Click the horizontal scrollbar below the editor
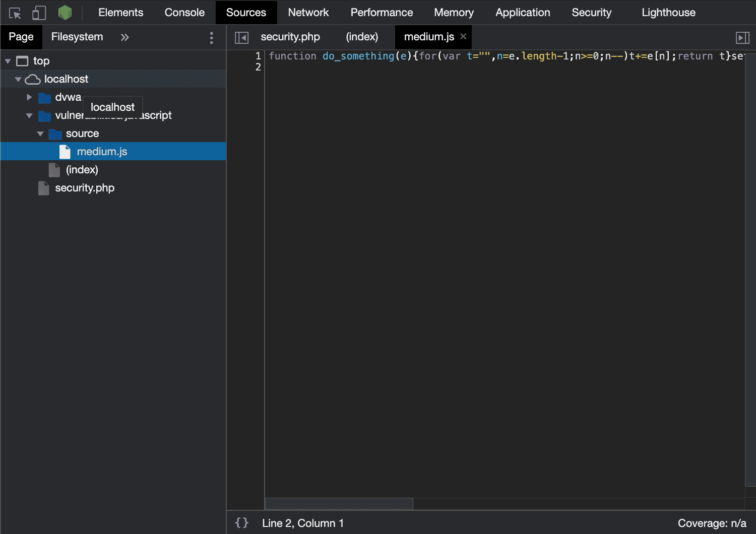The width and height of the screenshot is (756, 534). 339,503
